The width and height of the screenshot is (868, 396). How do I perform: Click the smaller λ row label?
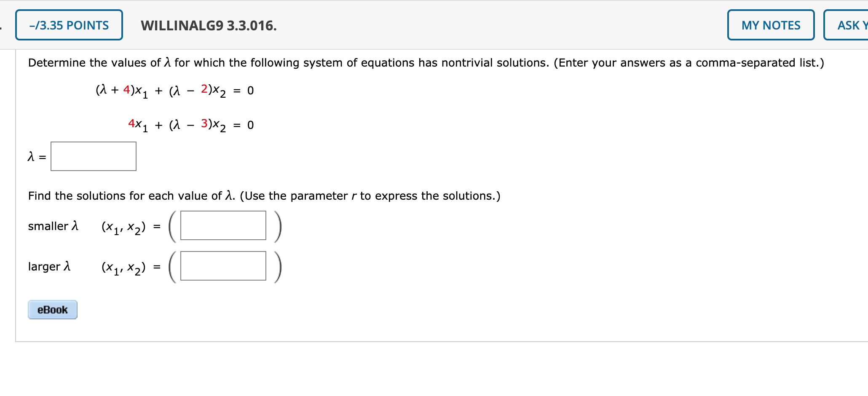(x=53, y=226)
